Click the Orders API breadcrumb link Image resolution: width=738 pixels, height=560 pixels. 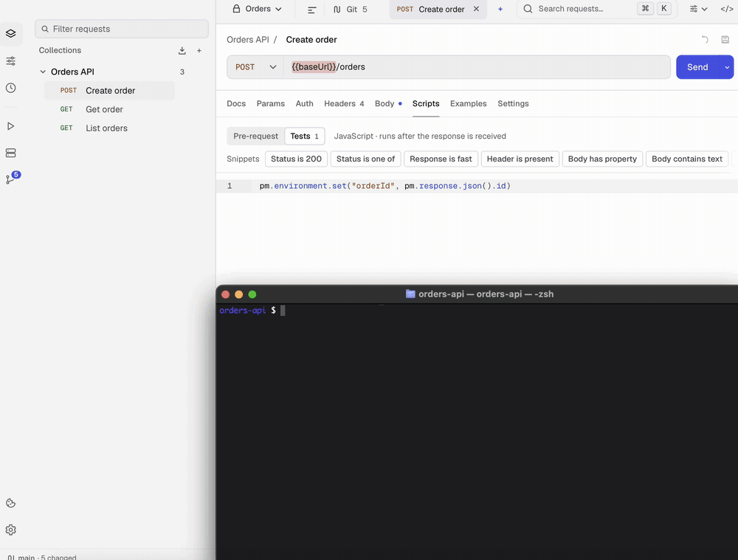coord(247,40)
